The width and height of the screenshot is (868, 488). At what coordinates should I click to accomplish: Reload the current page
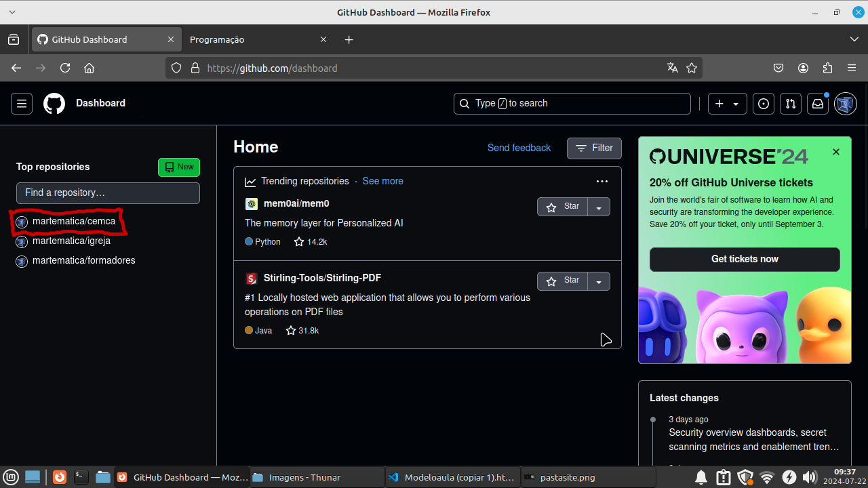[x=65, y=68]
